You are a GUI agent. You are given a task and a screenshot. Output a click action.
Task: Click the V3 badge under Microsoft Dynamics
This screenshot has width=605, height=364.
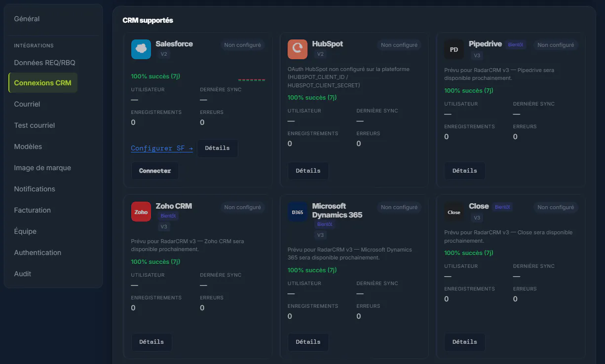pos(321,235)
